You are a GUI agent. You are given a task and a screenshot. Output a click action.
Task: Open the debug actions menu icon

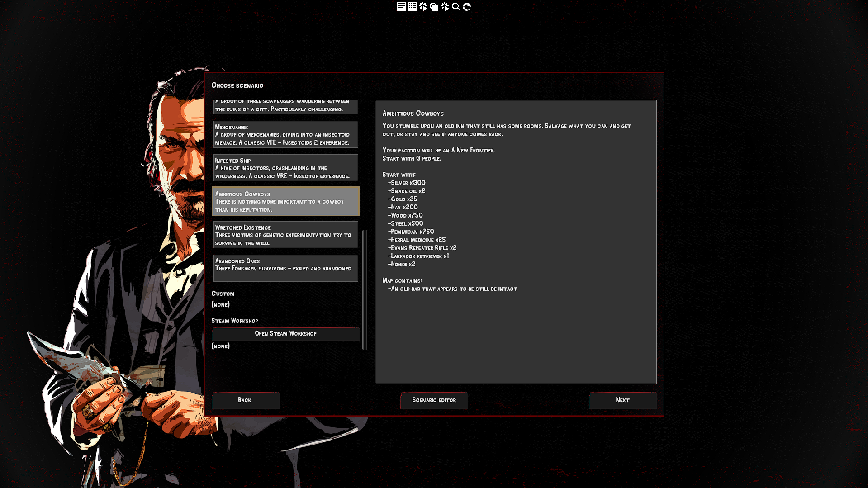click(x=423, y=7)
